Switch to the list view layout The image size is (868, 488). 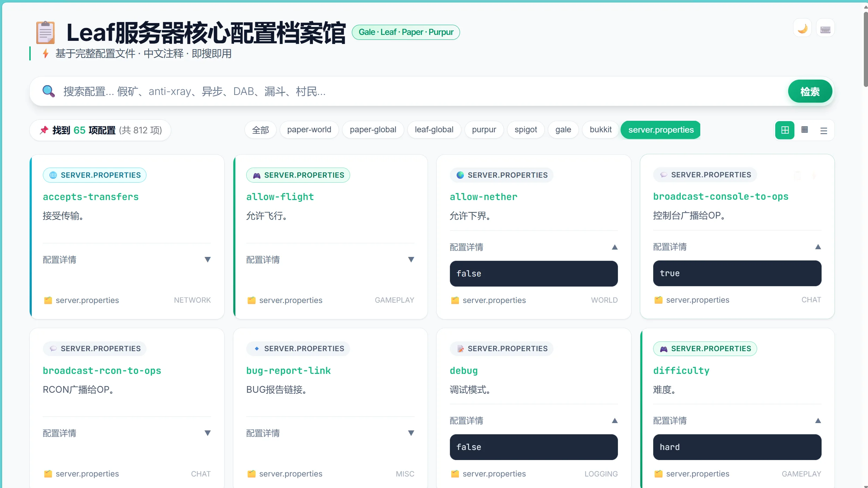[x=824, y=130]
